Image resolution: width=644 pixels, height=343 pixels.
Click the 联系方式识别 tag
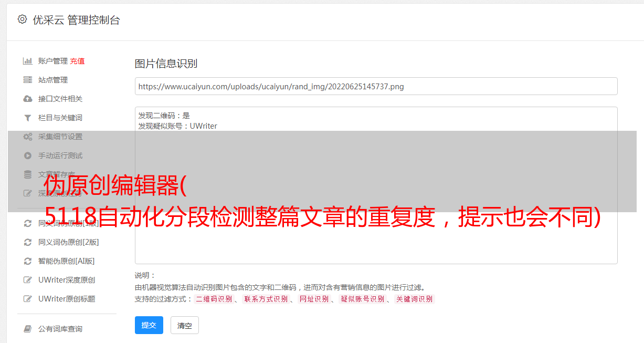266,299
